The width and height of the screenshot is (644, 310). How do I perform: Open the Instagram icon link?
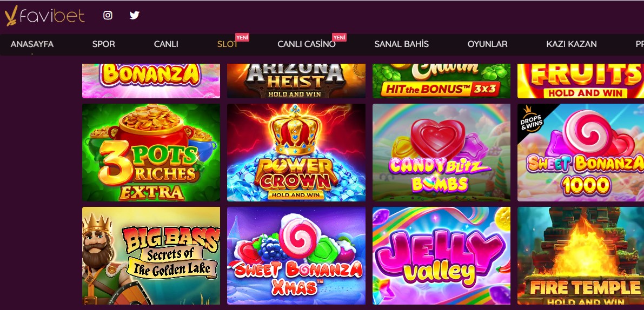(108, 16)
